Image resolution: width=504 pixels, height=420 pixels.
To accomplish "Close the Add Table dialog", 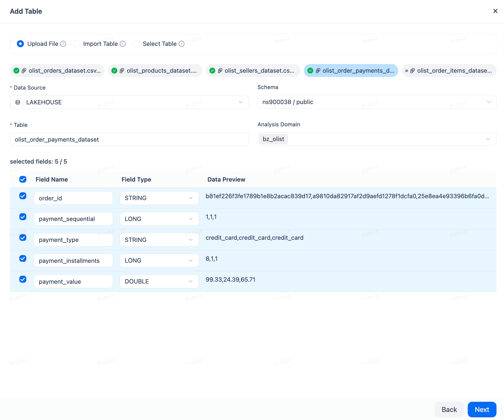I will tap(495, 11).
